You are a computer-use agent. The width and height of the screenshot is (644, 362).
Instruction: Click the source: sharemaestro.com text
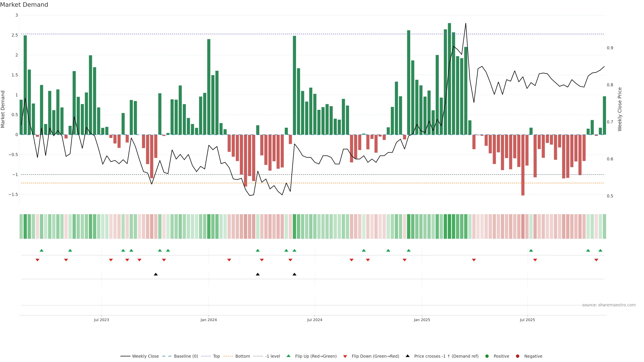click(x=609, y=305)
